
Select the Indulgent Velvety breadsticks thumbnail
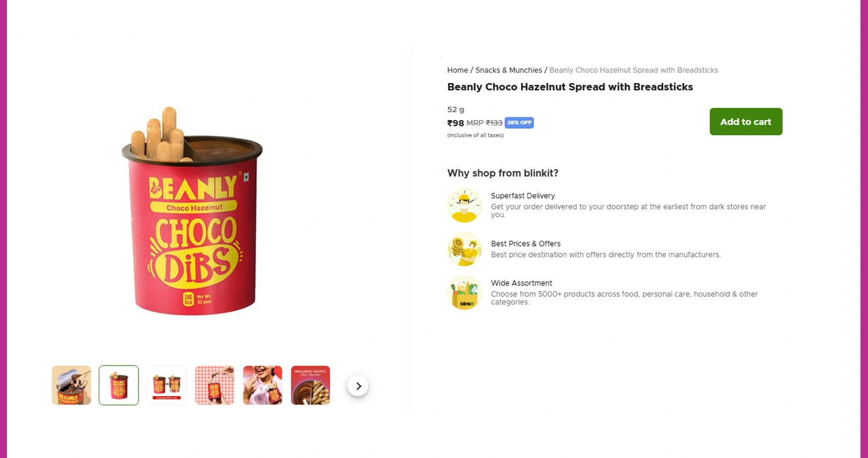pos(311,385)
